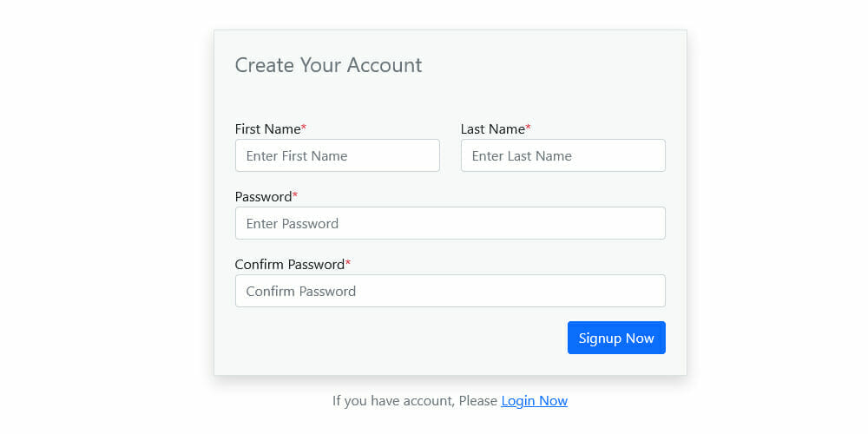Click the red asterisk beside Last Name
The width and height of the screenshot is (868, 434).
[528, 128]
